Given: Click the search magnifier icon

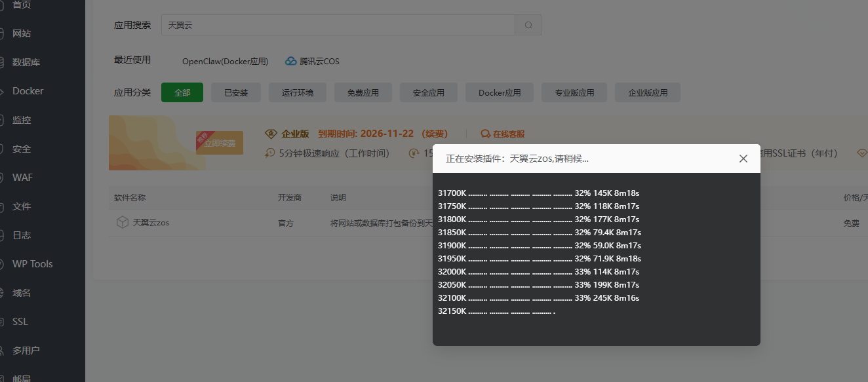Looking at the screenshot, I should [528, 24].
